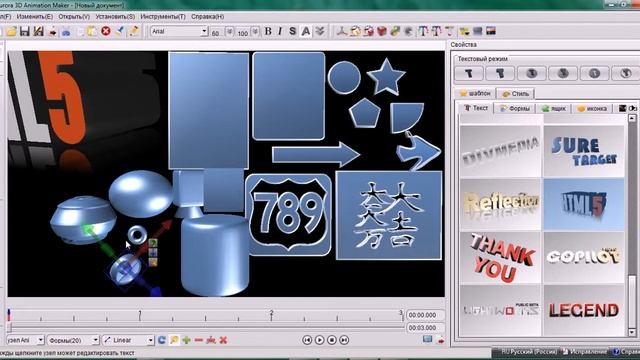Click the template list vertical scrollbar
Viewport: 640px width, 360px height.
(631, 226)
